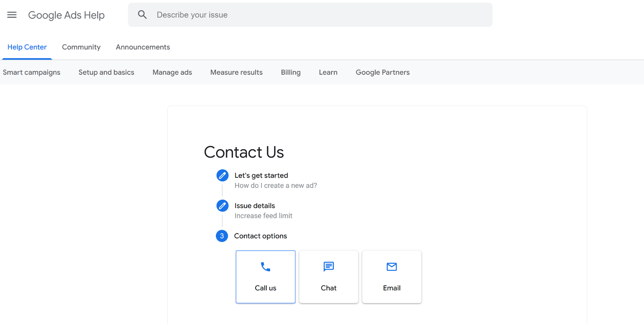Open the Learn section
Image resolution: width=644 pixels, height=324 pixels.
pos(328,72)
